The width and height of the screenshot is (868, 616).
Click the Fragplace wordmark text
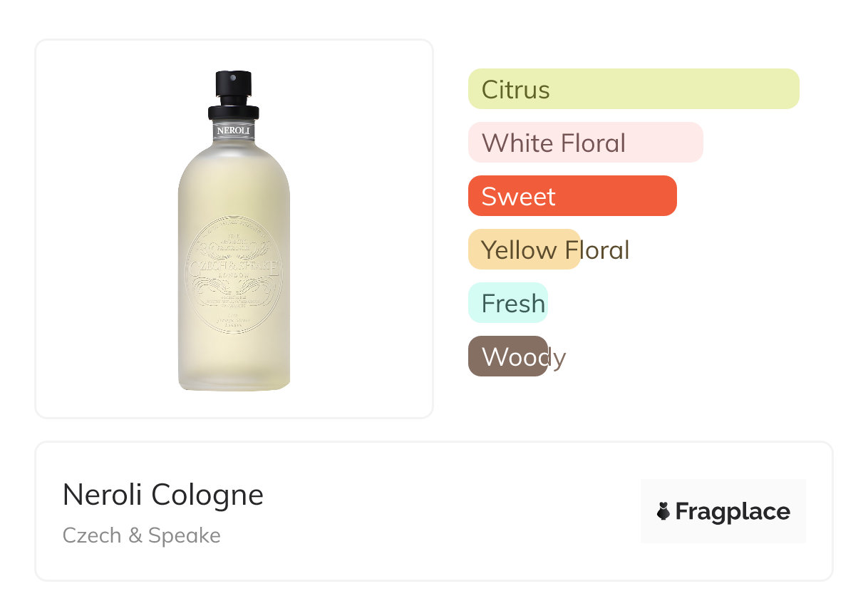pyautogui.click(x=733, y=512)
